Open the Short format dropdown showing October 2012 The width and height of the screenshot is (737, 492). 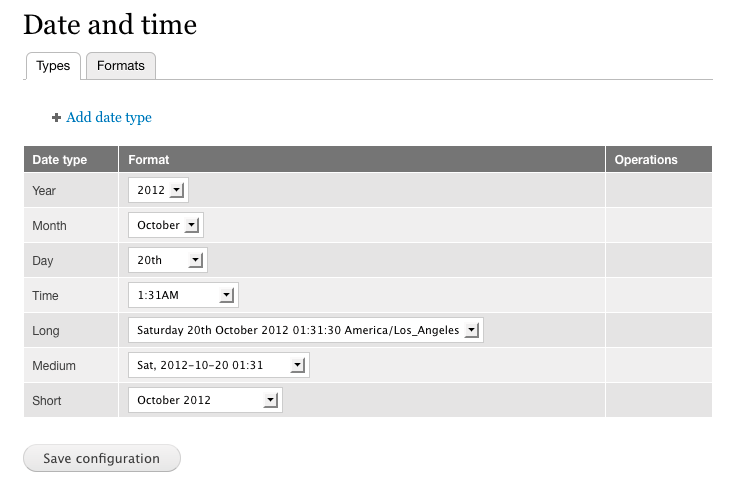tap(205, 400)
